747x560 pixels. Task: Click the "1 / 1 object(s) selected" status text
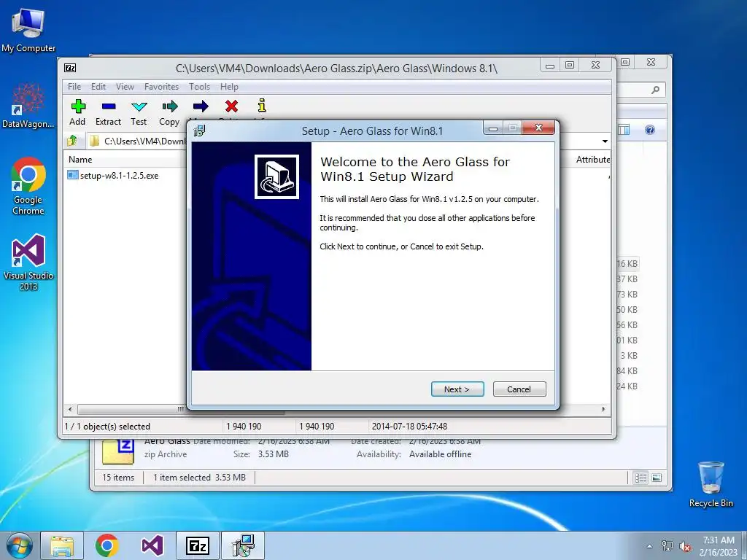(x=107, y=426)
